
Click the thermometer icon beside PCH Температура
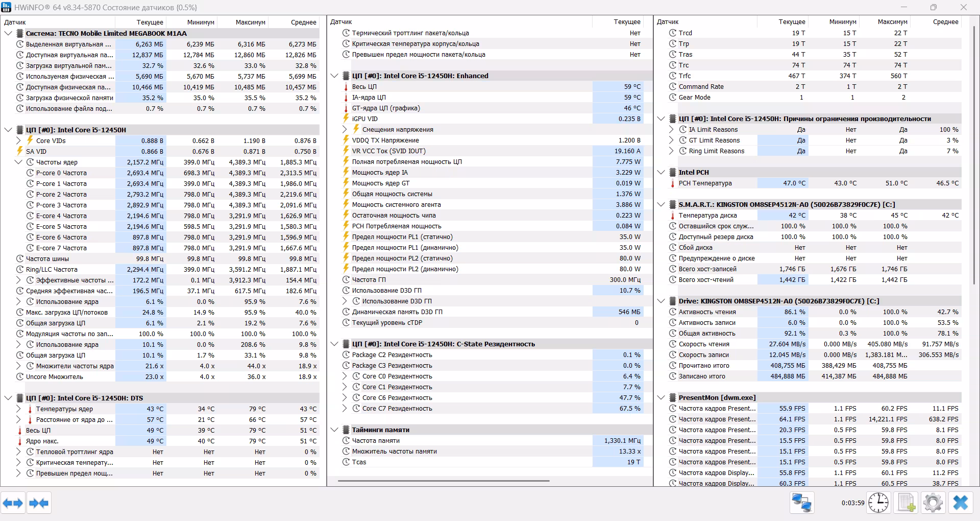coord(673,183)
